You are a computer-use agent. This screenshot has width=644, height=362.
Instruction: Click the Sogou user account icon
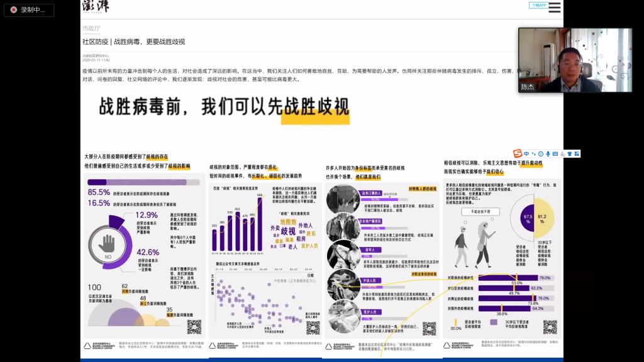click(562, 153)
